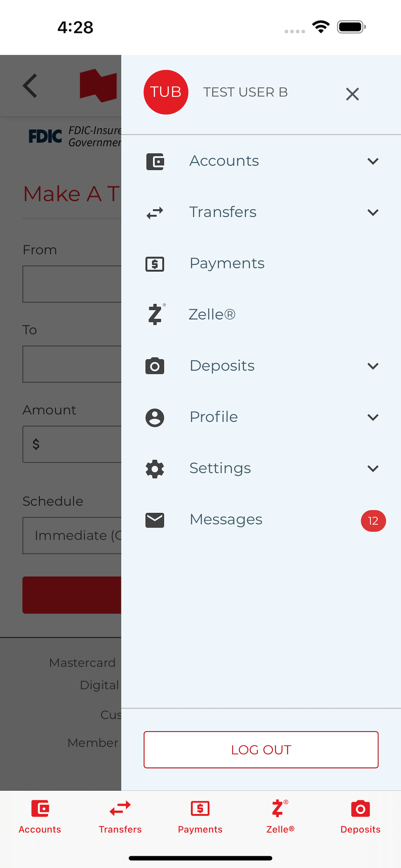Viewport: 401px width, 868px height.
Task: Tap the Messages envelope icon
Action: click(x=155, y=520)
